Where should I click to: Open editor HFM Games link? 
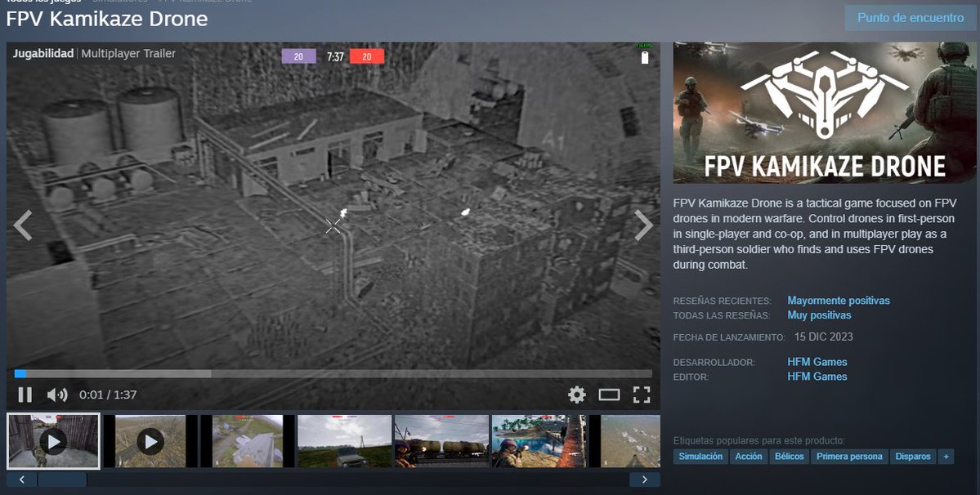point(817,377)
